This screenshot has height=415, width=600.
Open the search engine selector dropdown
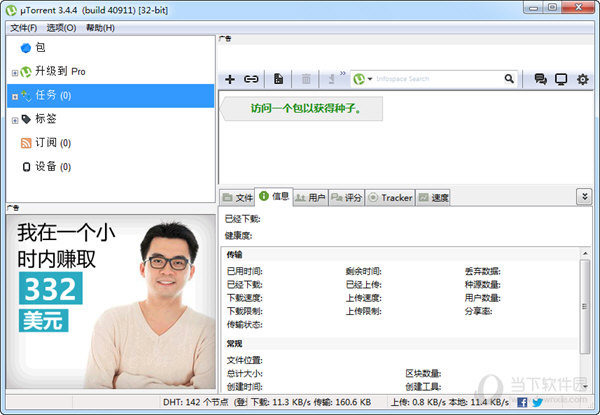click(x=370, y=79)
